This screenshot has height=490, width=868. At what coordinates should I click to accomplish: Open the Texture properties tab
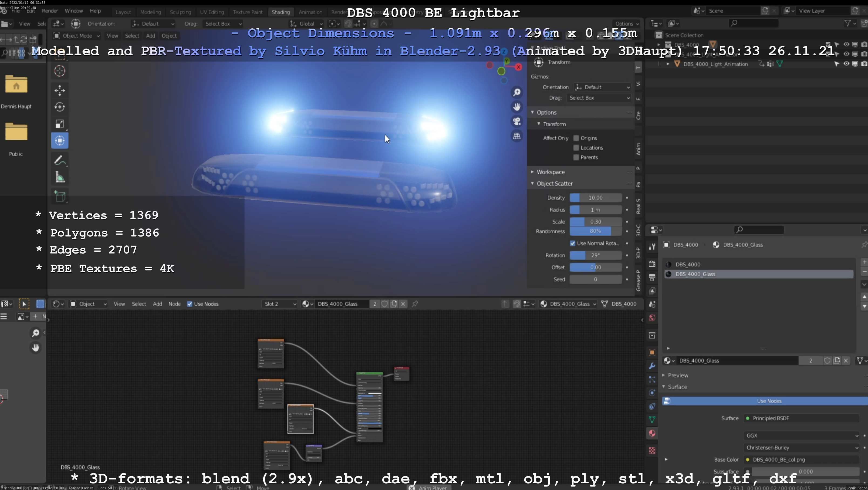652,451
